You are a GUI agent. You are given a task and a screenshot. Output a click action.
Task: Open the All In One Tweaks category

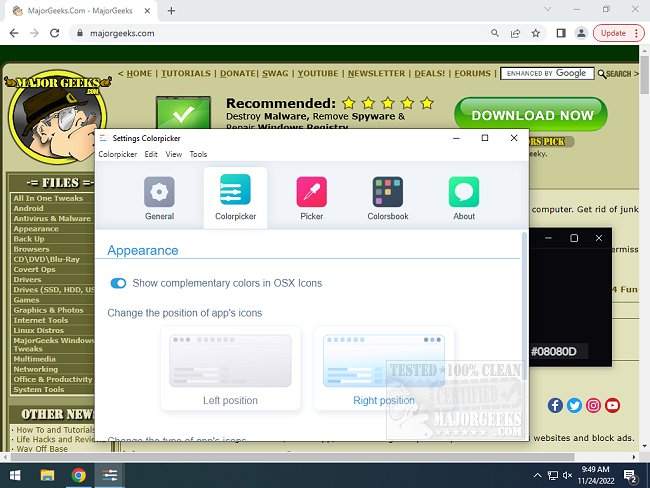click(48, 198)
